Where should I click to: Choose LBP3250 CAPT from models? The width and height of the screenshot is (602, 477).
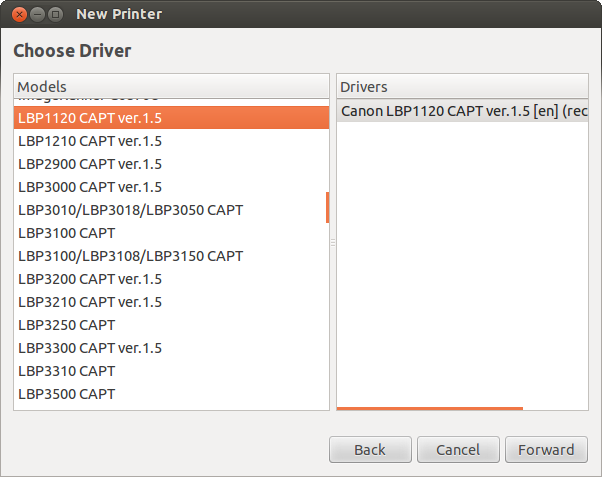tap(171, 325)
